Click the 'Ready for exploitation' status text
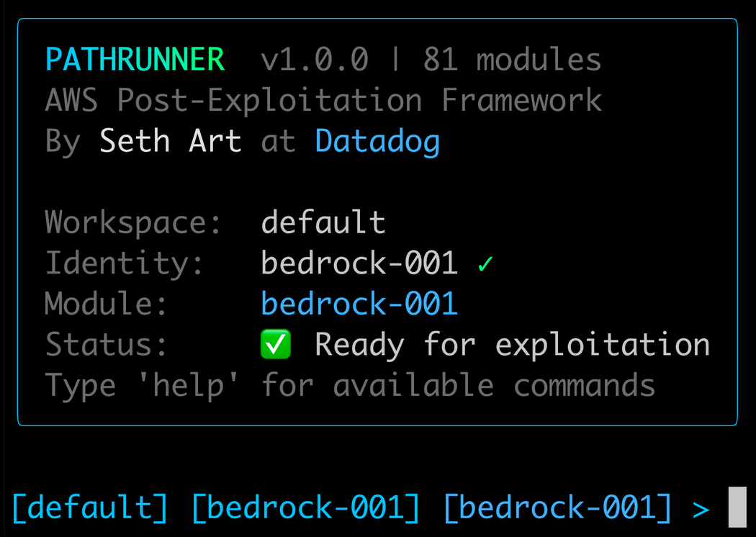The width and height of the screenshot is (756, 537). tap(513, 345)
